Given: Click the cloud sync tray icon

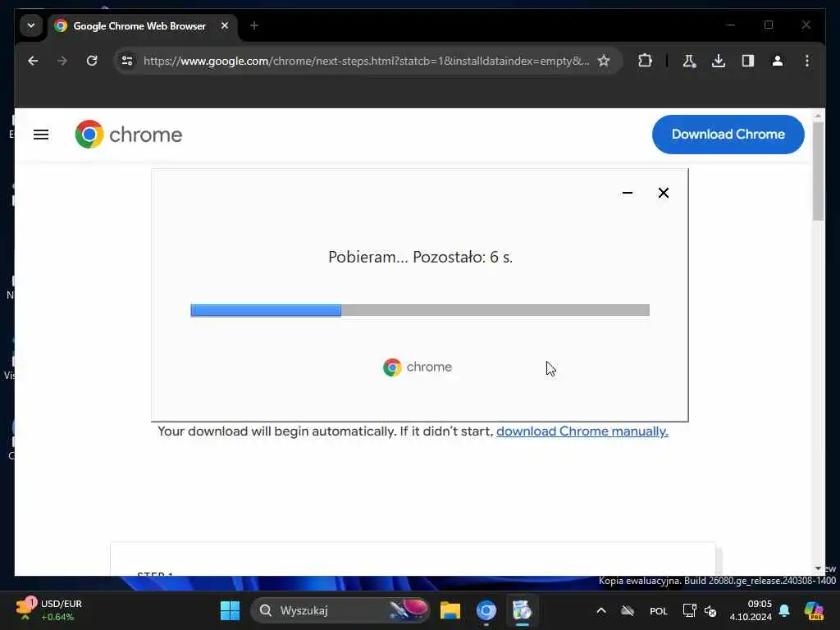Looking at the screenshot, I should point(628,610).
